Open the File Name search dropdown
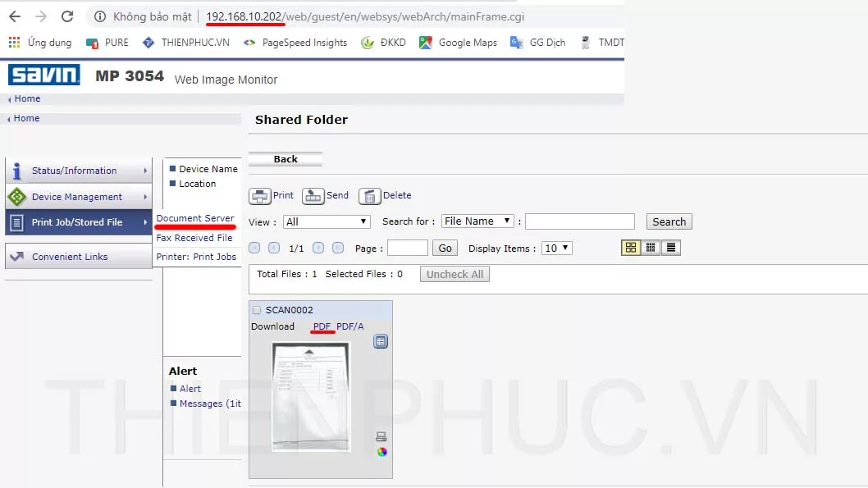868x488 pixels. [477, 221]
